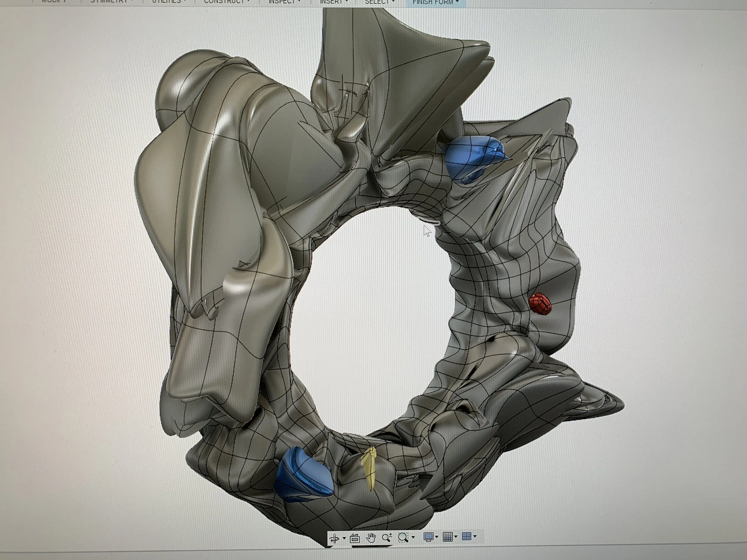Click the Viewports layout icon
Screen dimensions: 747x560
point(466,536)
